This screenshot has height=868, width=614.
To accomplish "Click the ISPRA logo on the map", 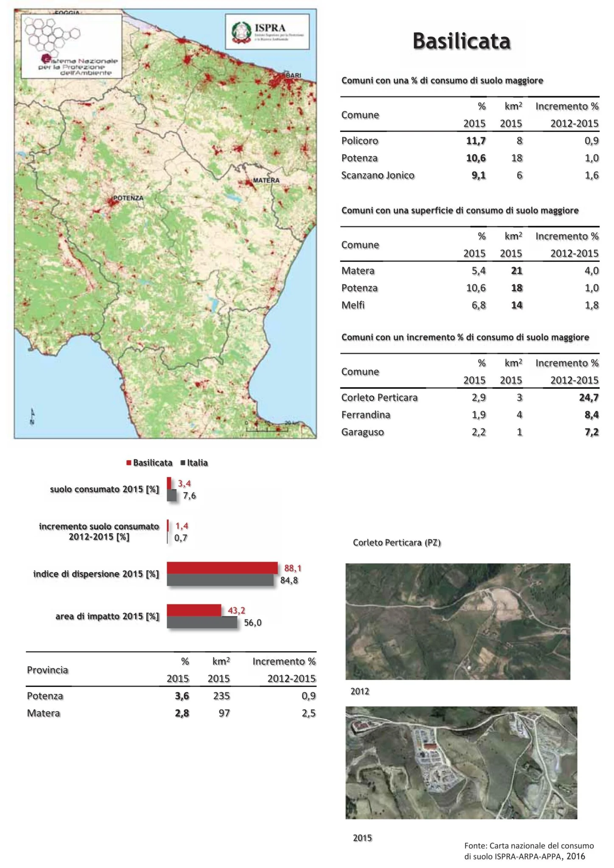I will pyautogui.click(x=267, y=32).
